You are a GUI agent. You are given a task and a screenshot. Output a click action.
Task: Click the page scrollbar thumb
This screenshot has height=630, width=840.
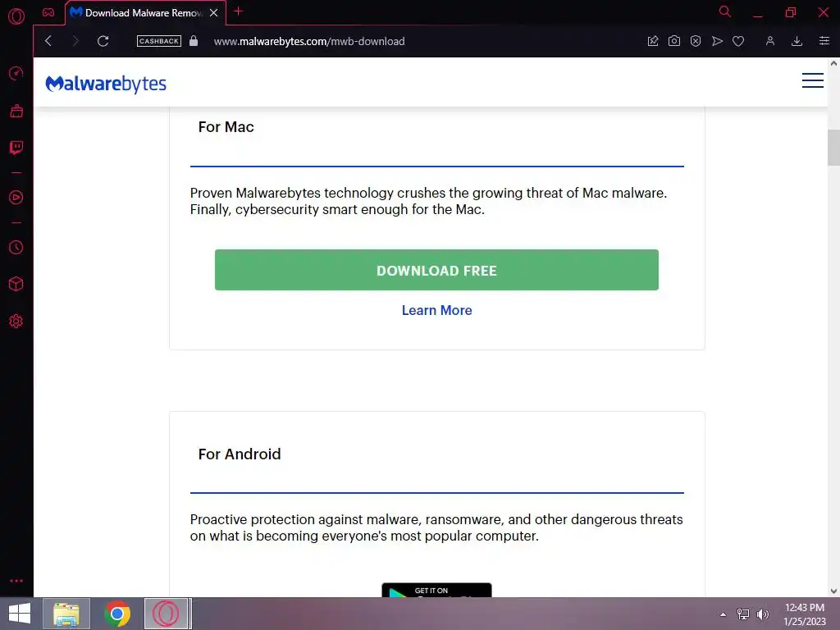point(833,148)
